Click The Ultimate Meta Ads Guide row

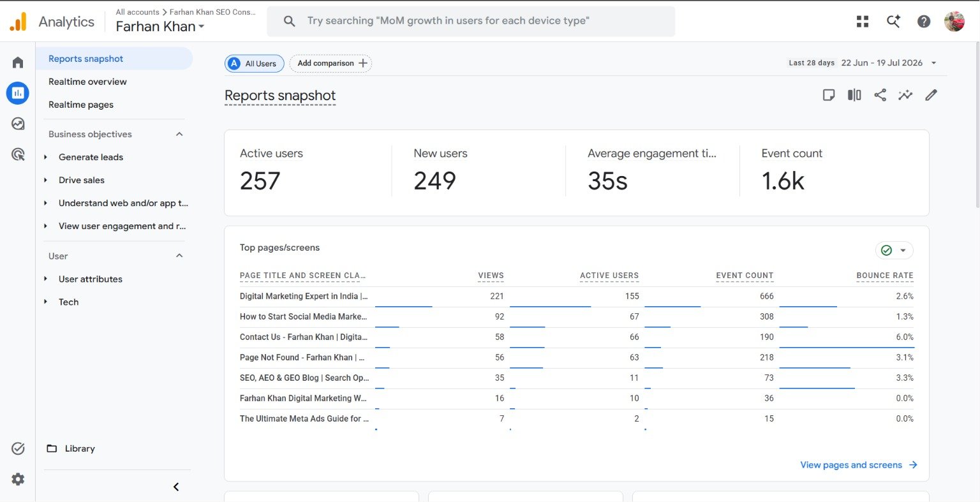click(577, 419)
